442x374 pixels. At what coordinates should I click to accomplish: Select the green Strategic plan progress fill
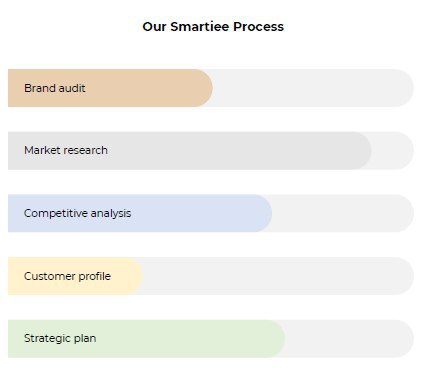pyautogui.click(x=146, y=339)
